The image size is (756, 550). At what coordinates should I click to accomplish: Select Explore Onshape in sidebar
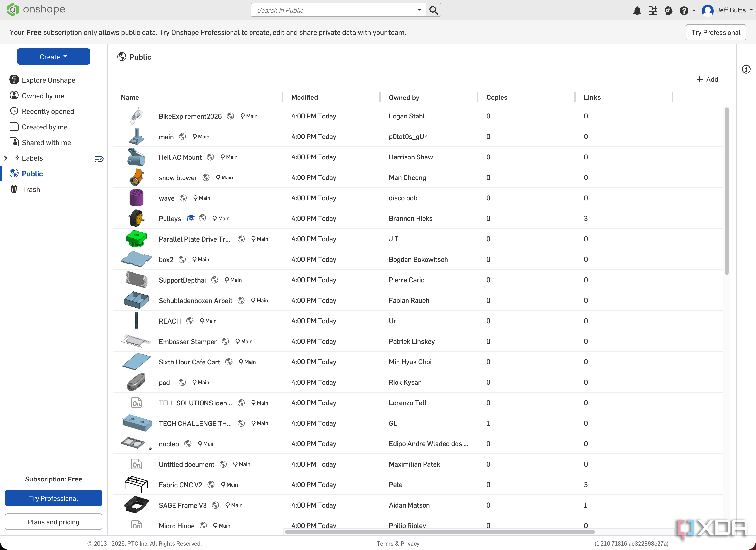42,80
